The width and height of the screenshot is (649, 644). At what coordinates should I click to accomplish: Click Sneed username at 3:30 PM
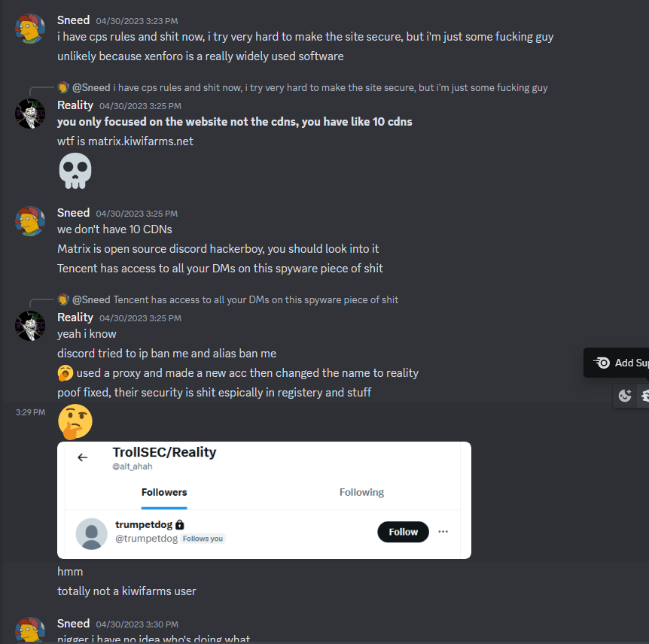point(73,624)
